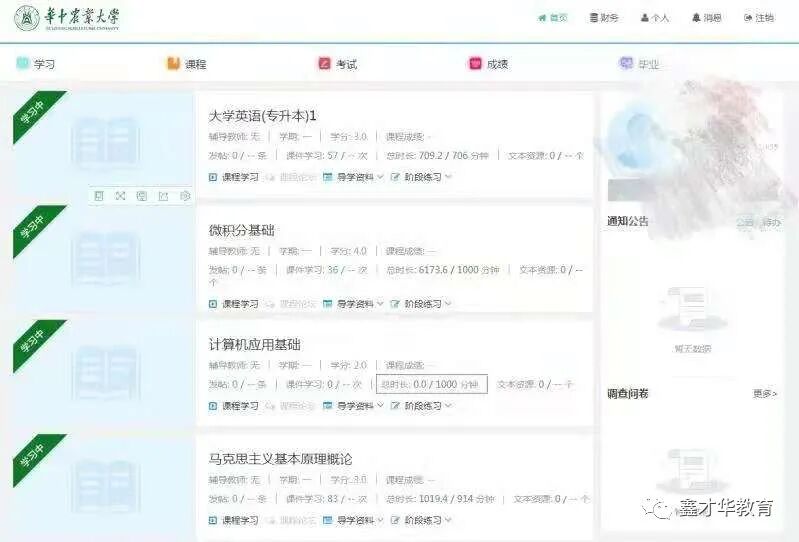Screen dimensions: 799x542
Task: Click the user avatar in right panel
Action: pos(638,138)
